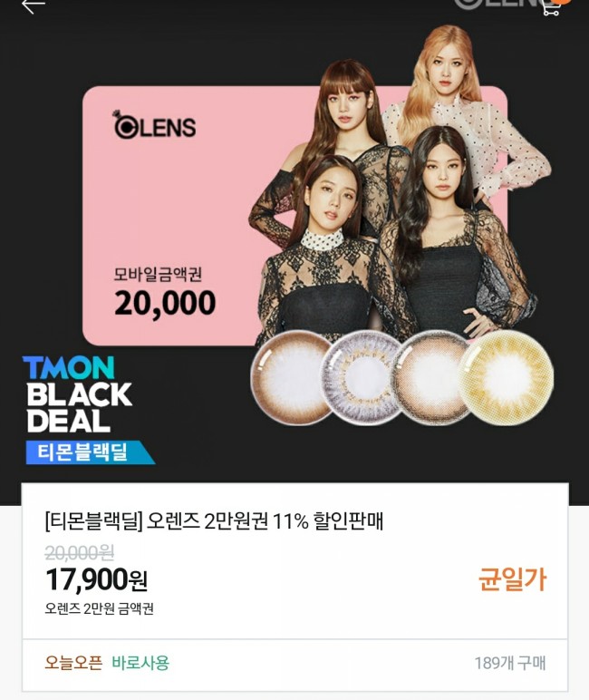Image resolution: width=589 pixels, height=700 pixels.
Task: Open the 오렌즈 2만원권 11% 할인판매 title
Action: [214, 520]
